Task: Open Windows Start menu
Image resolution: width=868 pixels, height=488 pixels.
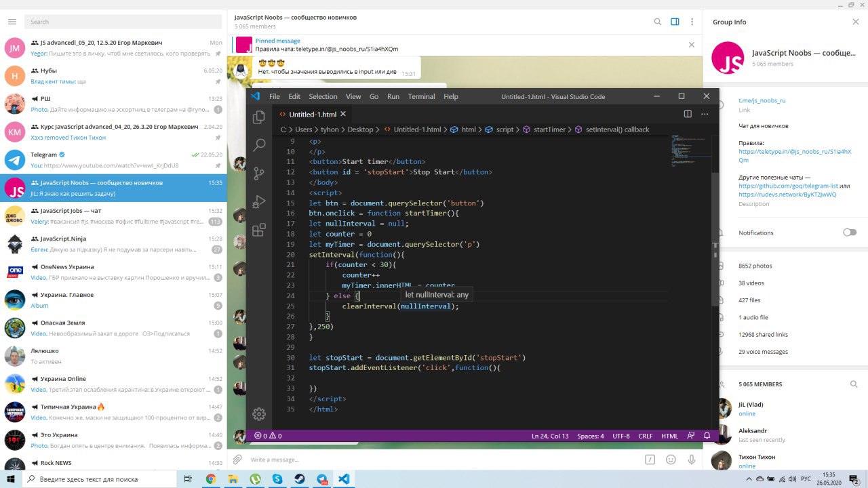Action: (x=11, y=479)
